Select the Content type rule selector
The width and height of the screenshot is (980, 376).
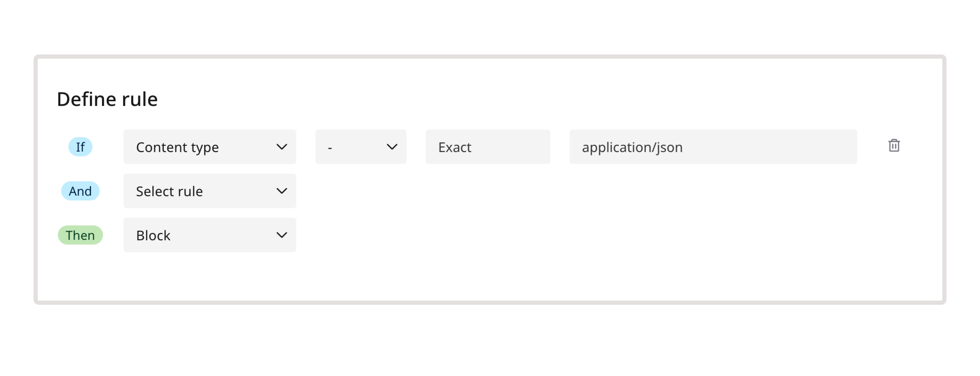209,147
